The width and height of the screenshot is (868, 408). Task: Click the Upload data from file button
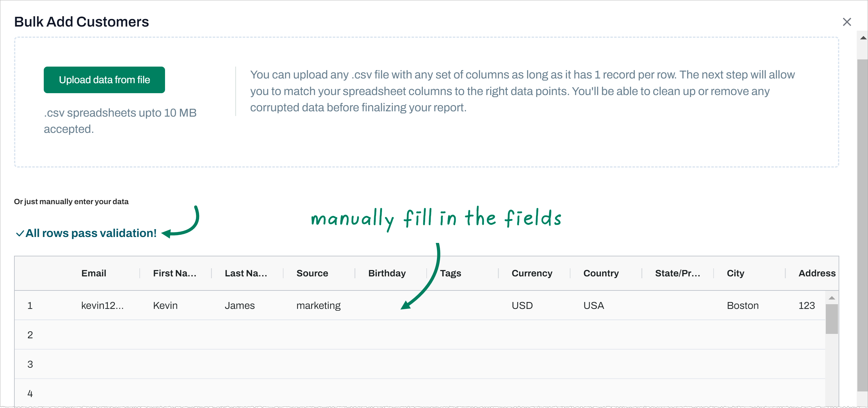104,80
